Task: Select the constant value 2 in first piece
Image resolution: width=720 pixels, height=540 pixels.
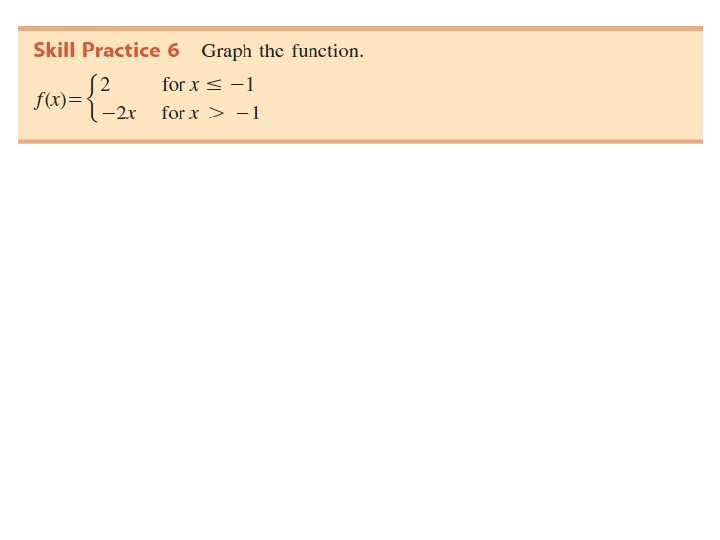Action: click(x=104, y=85)
